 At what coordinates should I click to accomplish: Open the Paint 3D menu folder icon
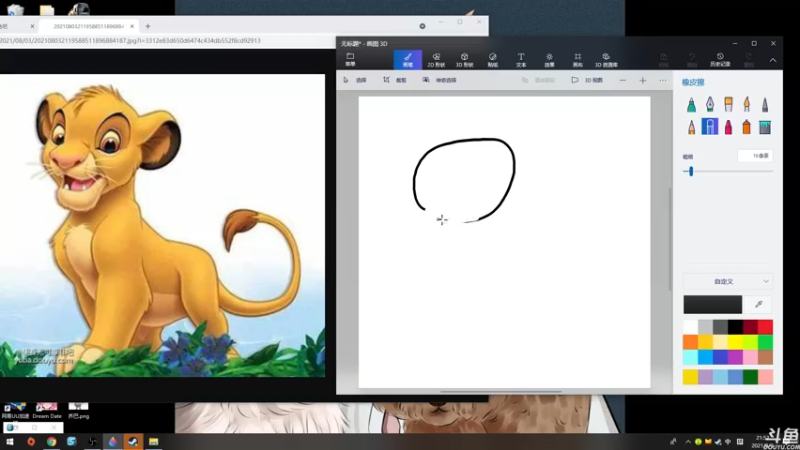pos(350,60)
